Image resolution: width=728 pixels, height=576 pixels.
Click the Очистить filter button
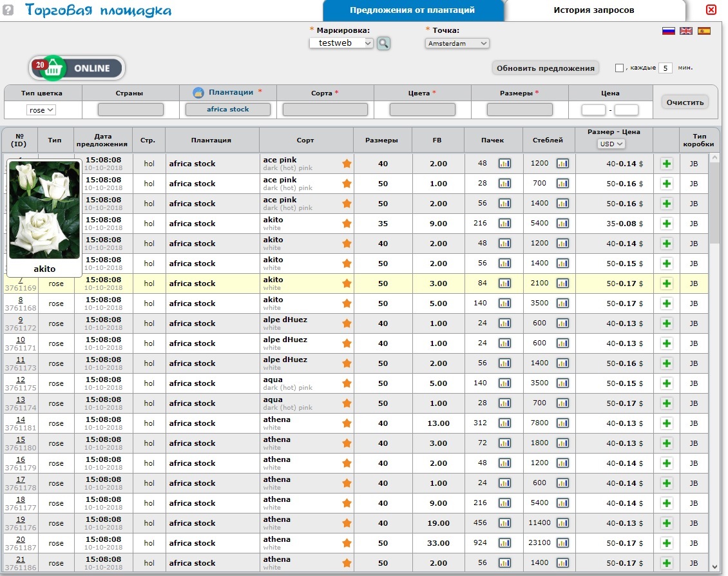pos(685,102)
